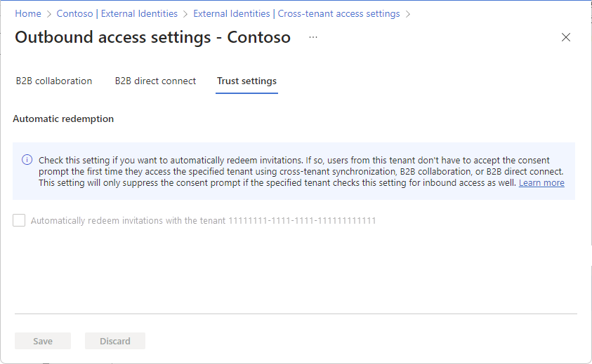Click the Save button
The width and height of the screenshot is (592, 364).
(x=43, y=341)
